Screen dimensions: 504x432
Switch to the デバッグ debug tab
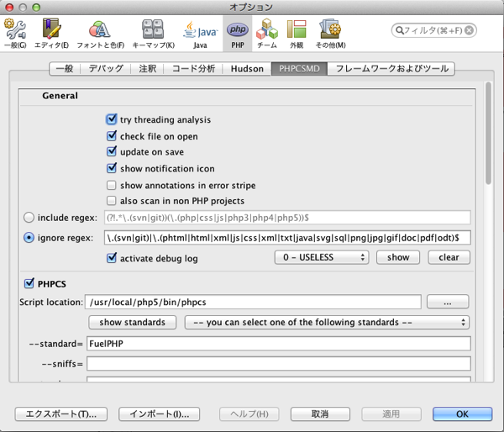(x=106, y=69)
